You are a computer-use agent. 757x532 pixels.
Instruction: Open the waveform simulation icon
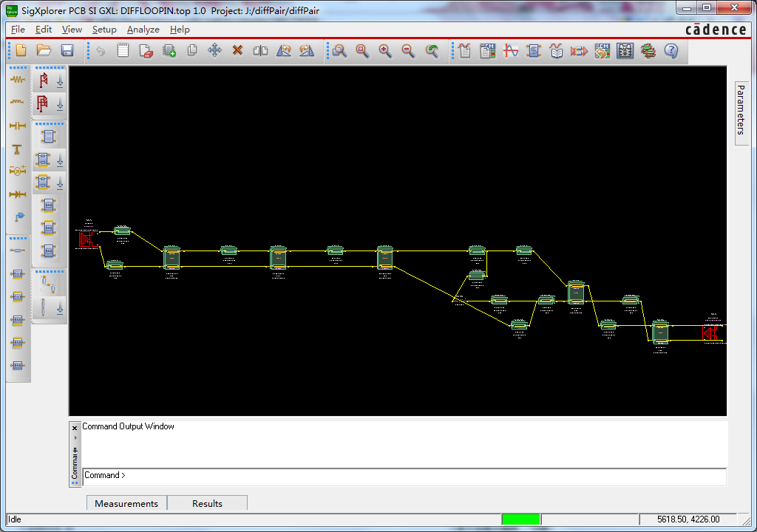tap(511, 51)
